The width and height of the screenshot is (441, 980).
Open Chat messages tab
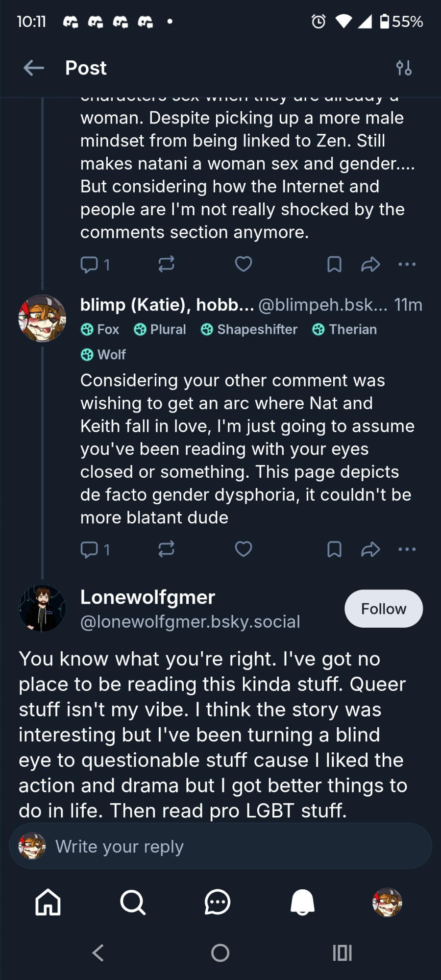217,902
